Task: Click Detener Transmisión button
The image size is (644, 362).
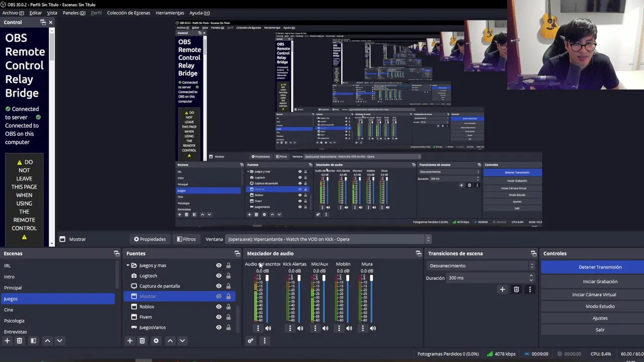Action: [x=593, y=267]
